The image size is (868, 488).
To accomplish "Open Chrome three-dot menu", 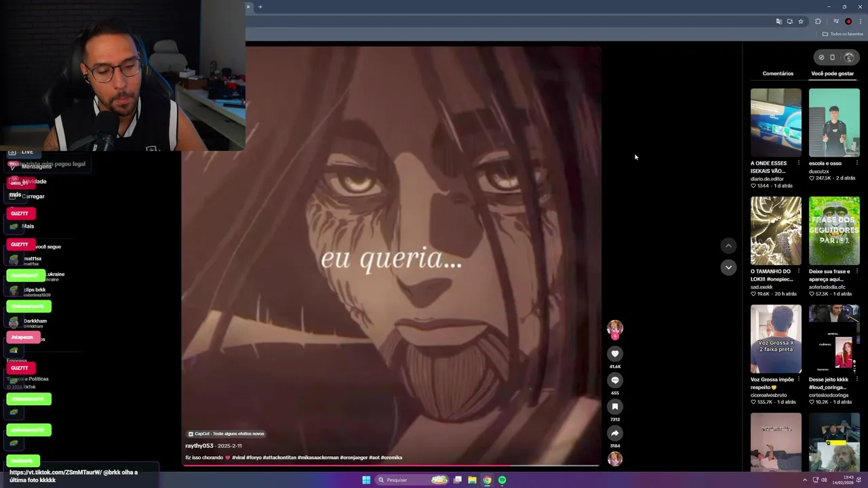I will coord(860,22).
